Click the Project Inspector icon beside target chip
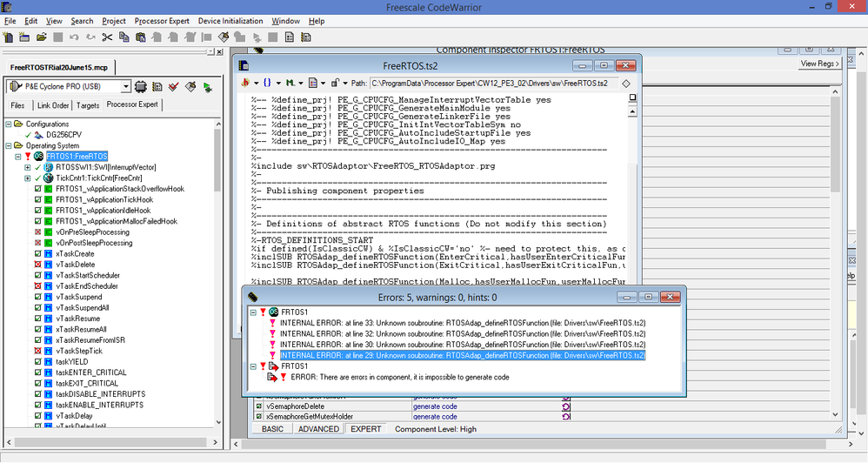The width and height of the screenshot is (868, 463). [157, 86]
